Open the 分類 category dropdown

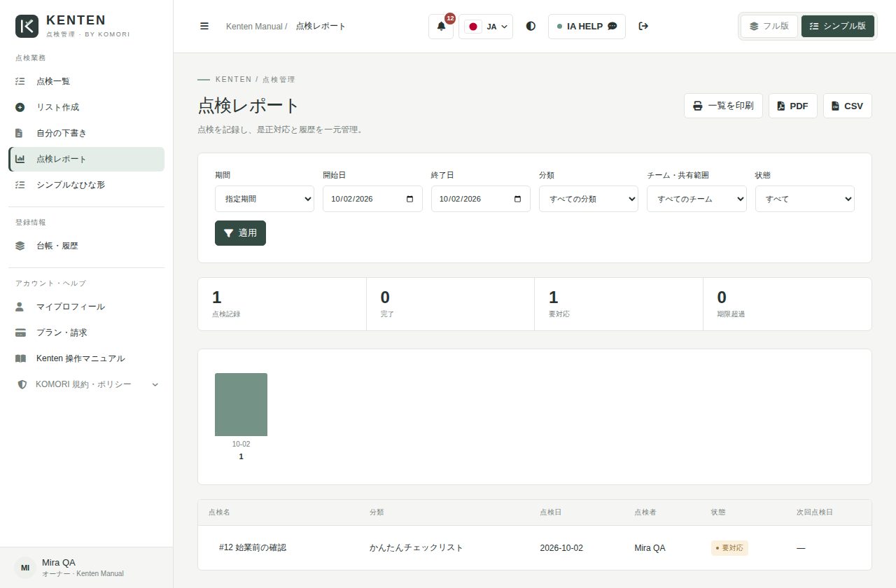588,199
